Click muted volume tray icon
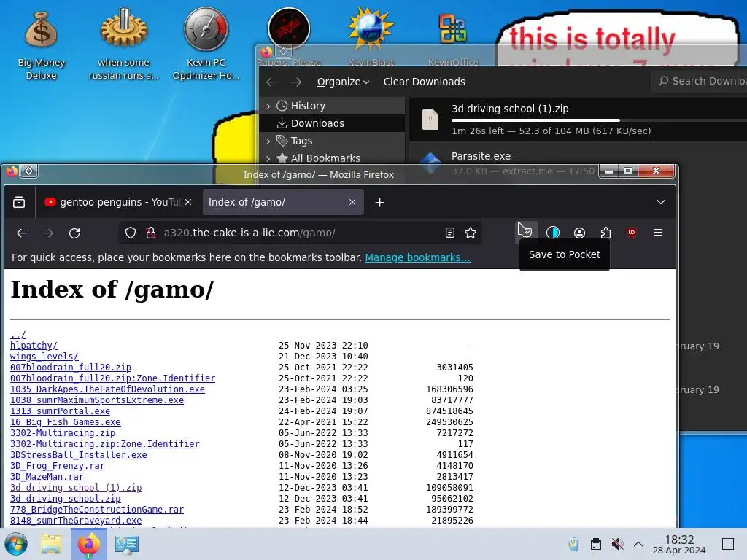 tap(617, 544)
